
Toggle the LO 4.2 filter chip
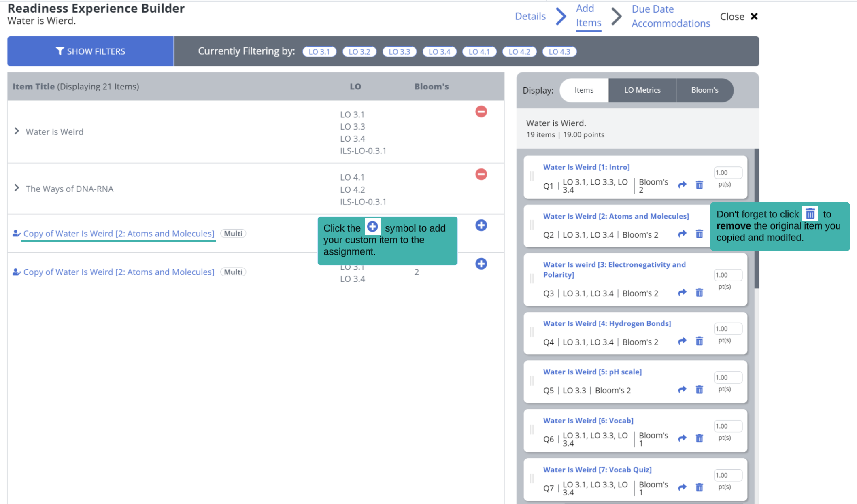[519, 52]
